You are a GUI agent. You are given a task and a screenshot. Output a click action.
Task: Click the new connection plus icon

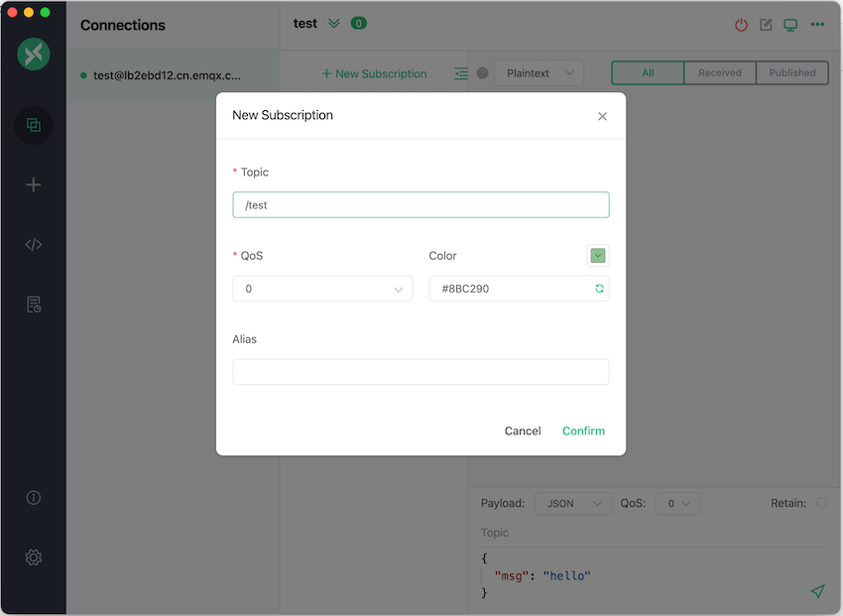[x=34, y=185]
